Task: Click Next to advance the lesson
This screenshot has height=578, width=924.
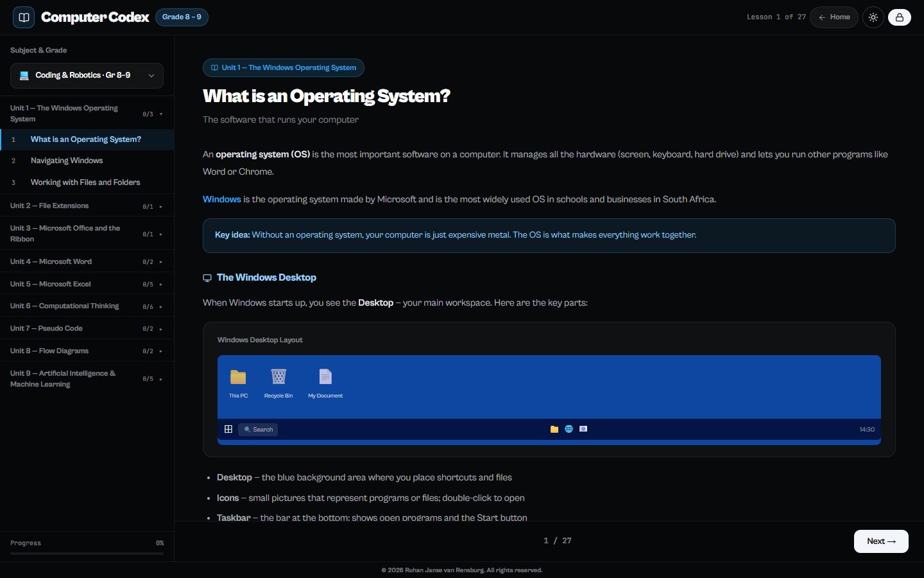Action: click(x=881, y=541)
